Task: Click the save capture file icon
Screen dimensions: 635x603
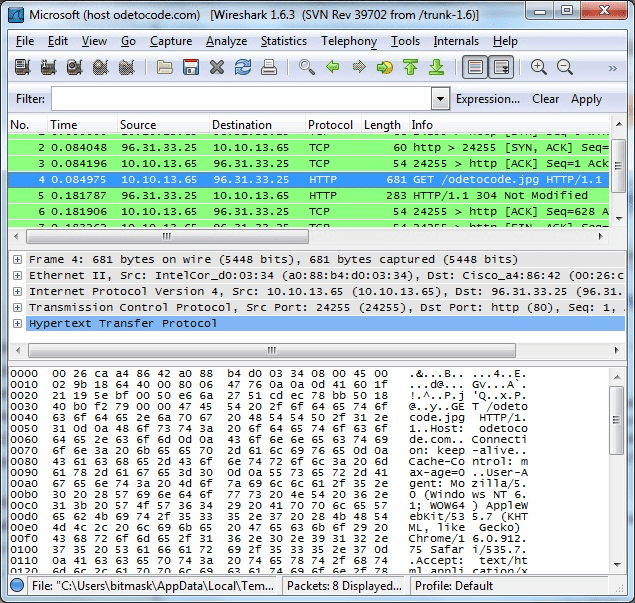Action: (x=191, y=68)
